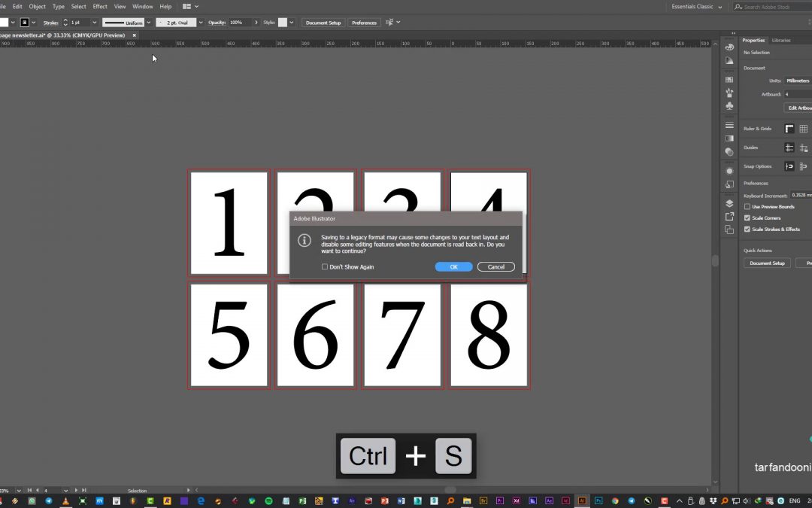Viewport: 812px width, 508px height.
Task: Check the Don't Show Again box
Action: tap(325, 267)
